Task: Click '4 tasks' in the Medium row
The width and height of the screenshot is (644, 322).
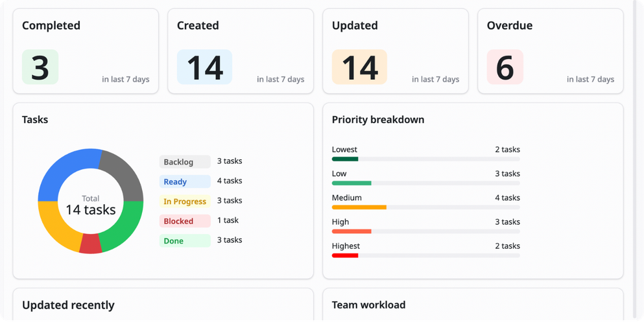Action: click(x=507, y=198)
